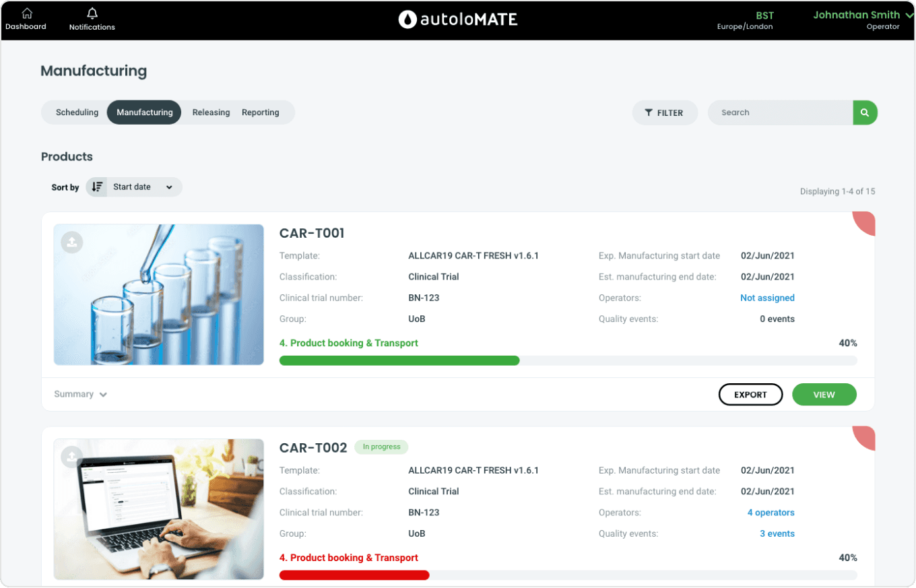This screenshot has height=588, width=916.
Task: Select the Manufacturing tab
Action: point(144,112)
